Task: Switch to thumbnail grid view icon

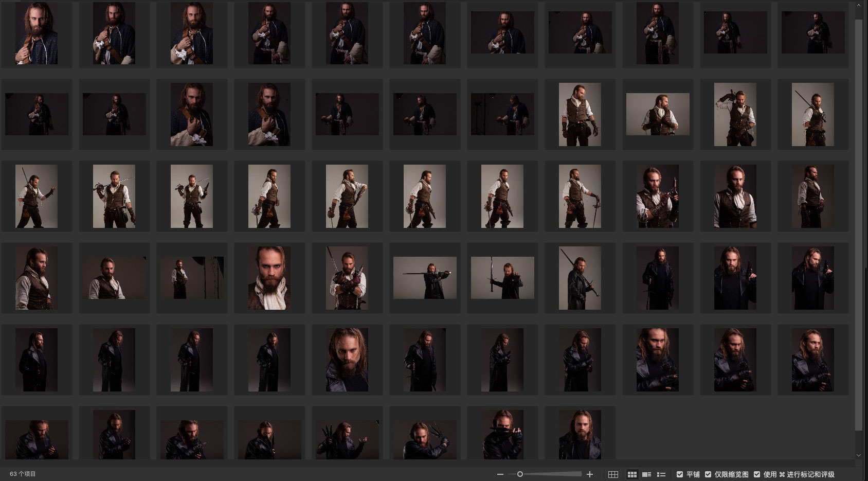Action: pyautogui.click(x=632, y=474)
